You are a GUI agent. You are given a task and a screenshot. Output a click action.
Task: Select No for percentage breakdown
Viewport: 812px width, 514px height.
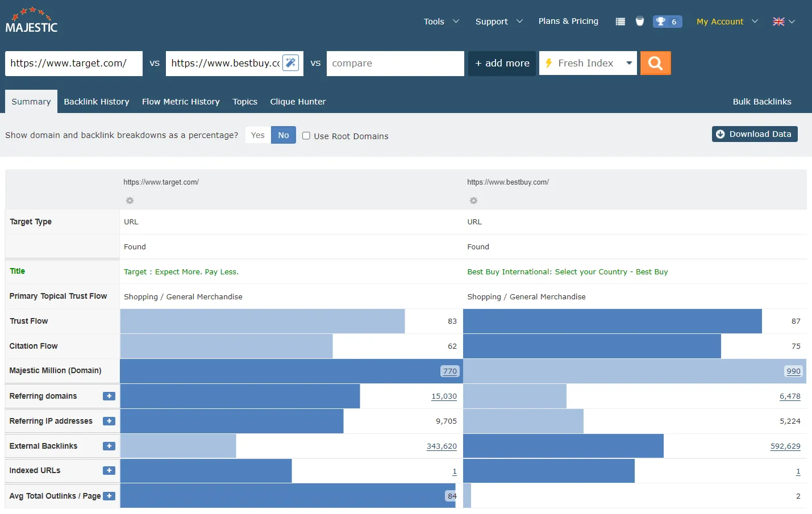284,135
